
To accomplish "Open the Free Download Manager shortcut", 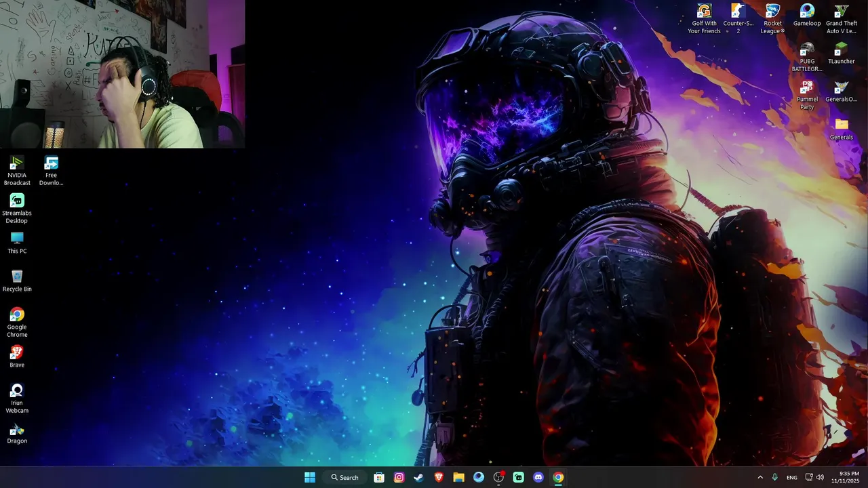I will [x=51, y=170].
